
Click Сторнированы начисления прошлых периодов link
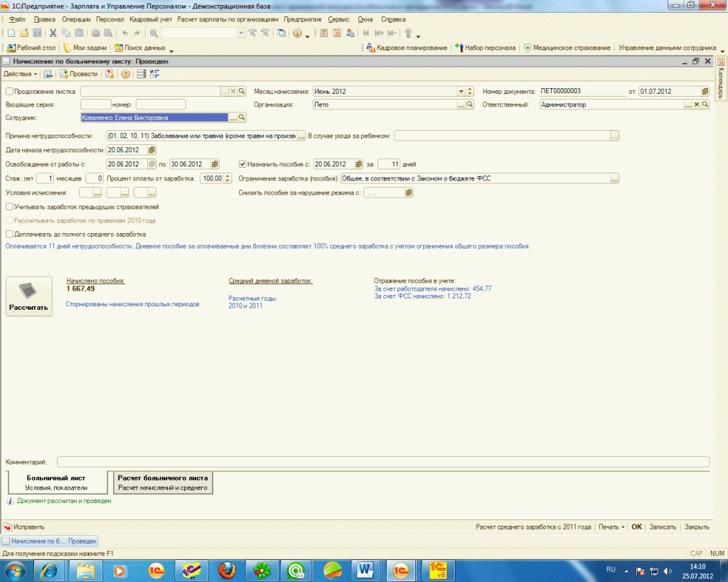132,303
